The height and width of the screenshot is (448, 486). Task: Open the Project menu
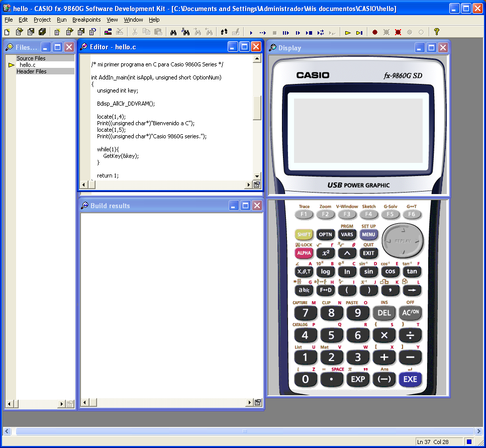[x=42, y=20]
